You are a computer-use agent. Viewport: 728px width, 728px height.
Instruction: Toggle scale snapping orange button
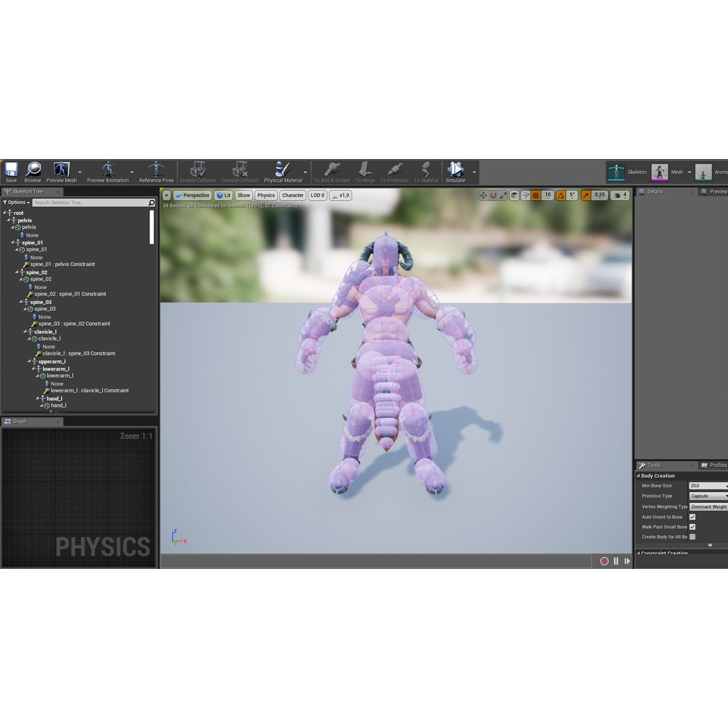tap(586, 195)
